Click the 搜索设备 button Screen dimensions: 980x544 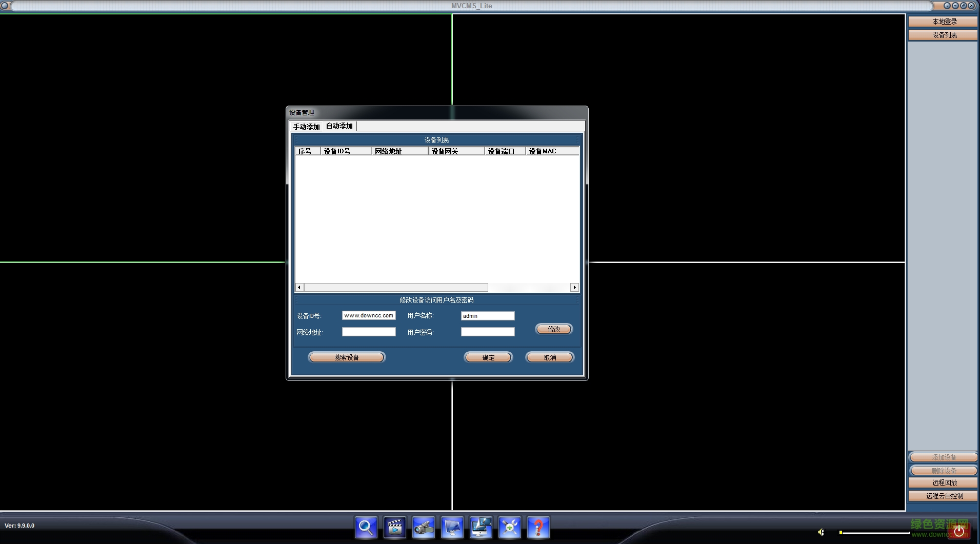click(347, 357)
